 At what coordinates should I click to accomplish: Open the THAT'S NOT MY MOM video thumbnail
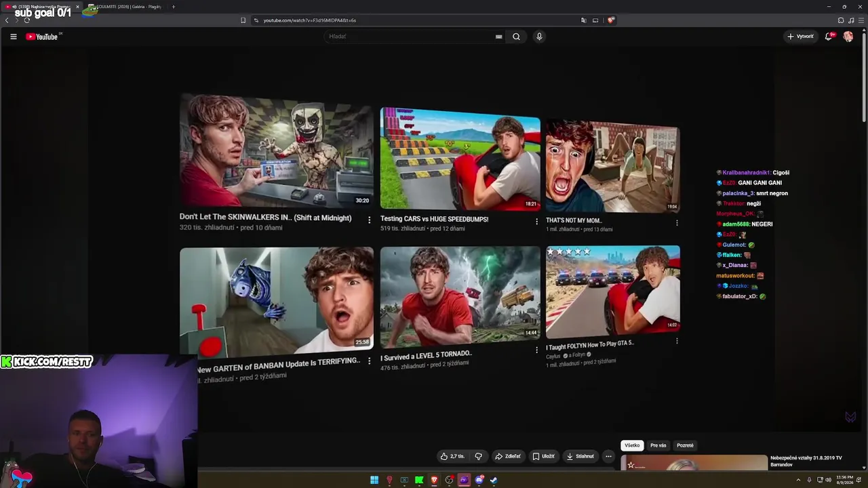[612, 167]
